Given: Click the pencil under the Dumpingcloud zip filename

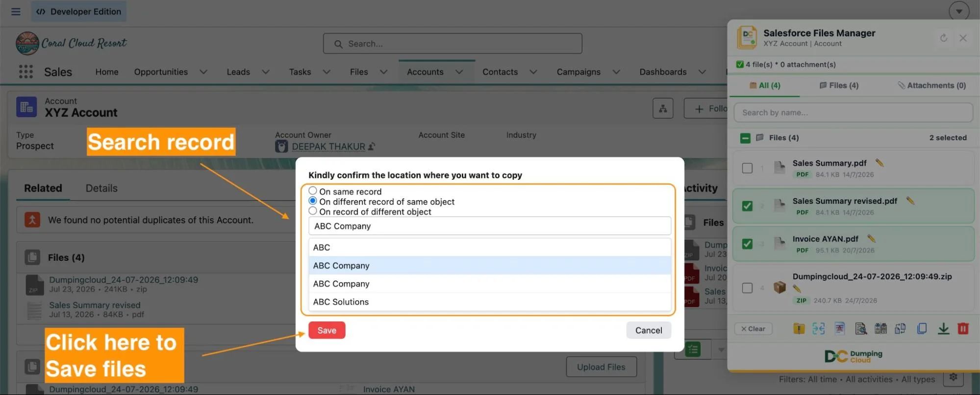Looking at the screenshot, I should pos(797,289).
